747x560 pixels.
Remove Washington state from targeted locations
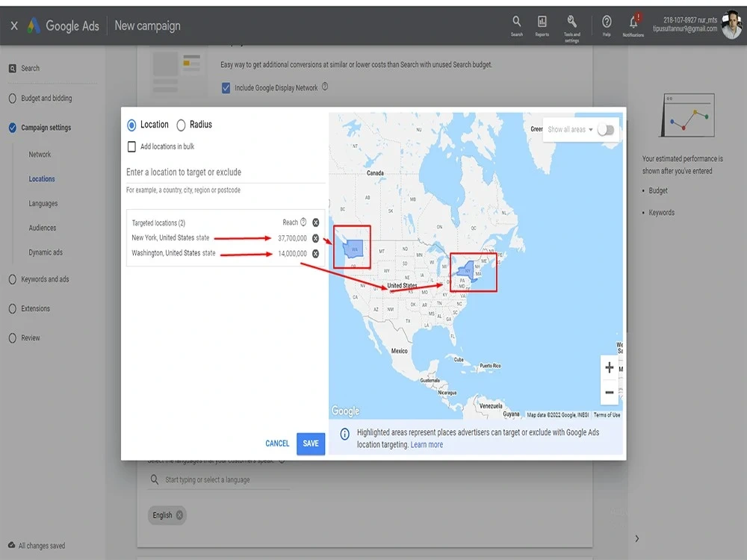[x=315, y=254]
